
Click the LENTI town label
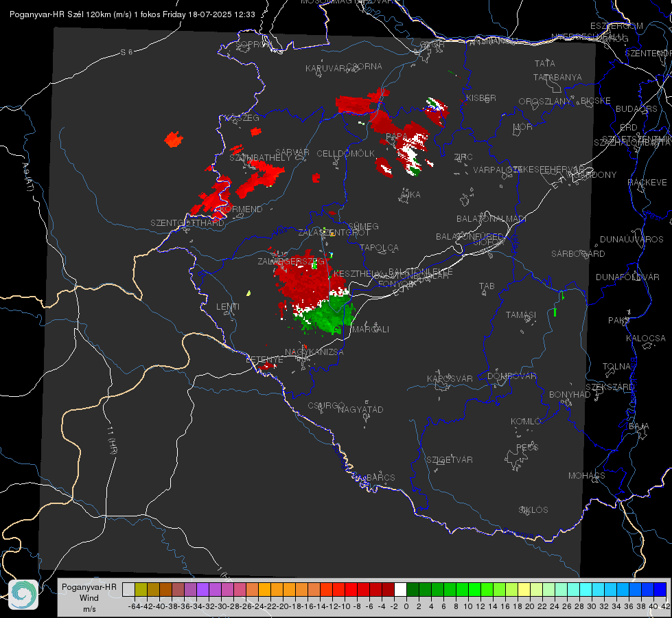click(x=228, y=307)
